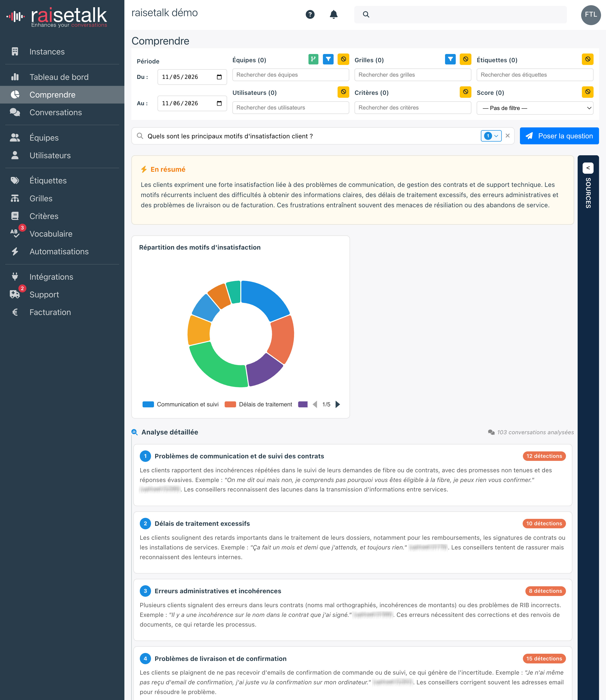Open the help question mark icon
This screenshot has width=606, height=700.
point(310,14)
